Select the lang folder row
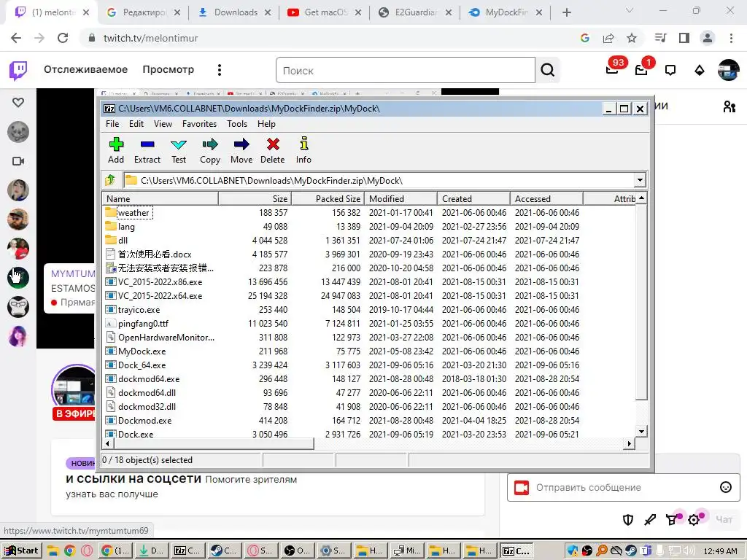 (x=369, y=227)
